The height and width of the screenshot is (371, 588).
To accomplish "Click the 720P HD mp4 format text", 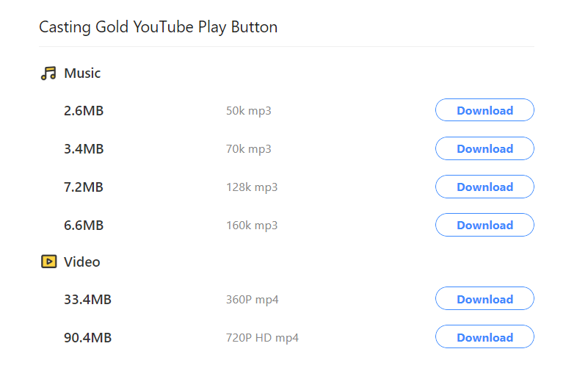I will (262, 338).
